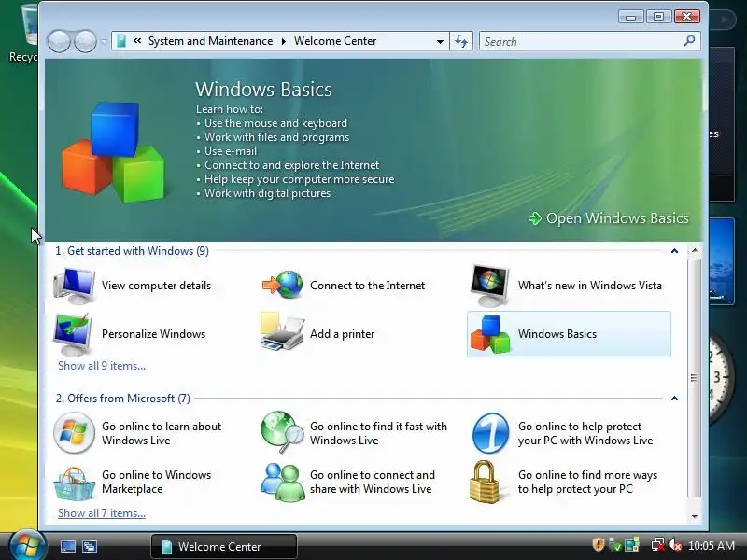Click 'Go online to find it fast' text

(379, 433)
